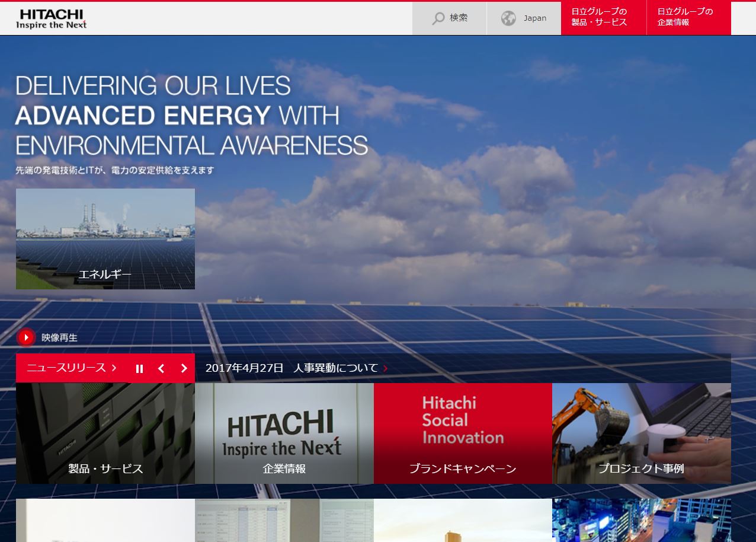Click the globe icon beside Japan
The height and width of the screenshot is (542, 756).
pyautogui.click(x=508, y=18)
